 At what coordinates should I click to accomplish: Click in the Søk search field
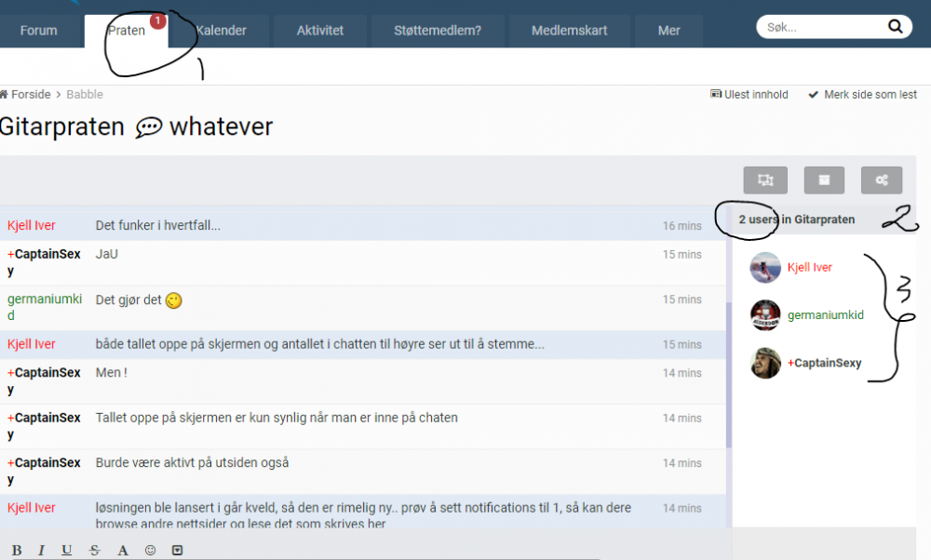coord(819,28)
